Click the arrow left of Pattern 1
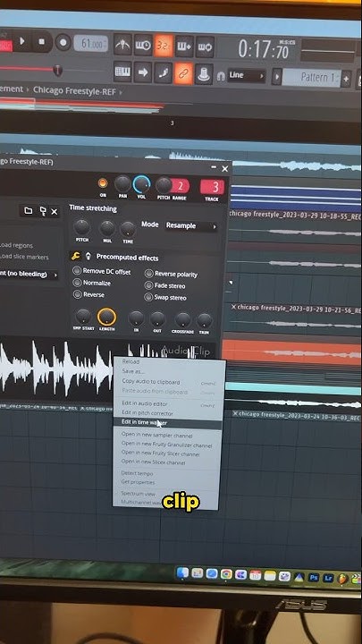Image resolution: width=362 pixels, height=644 pixels. pos(277,77)
